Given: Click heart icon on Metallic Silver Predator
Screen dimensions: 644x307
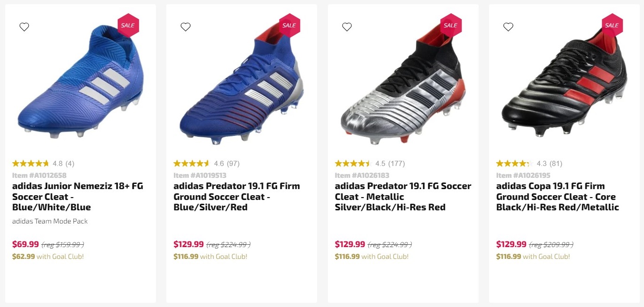Looking at the screenshot, I should click(347, 27).
